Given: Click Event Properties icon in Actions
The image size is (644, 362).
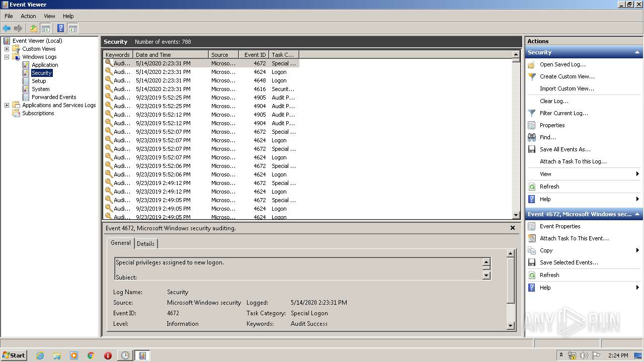Looking at the screenshot, I should 532,226.
